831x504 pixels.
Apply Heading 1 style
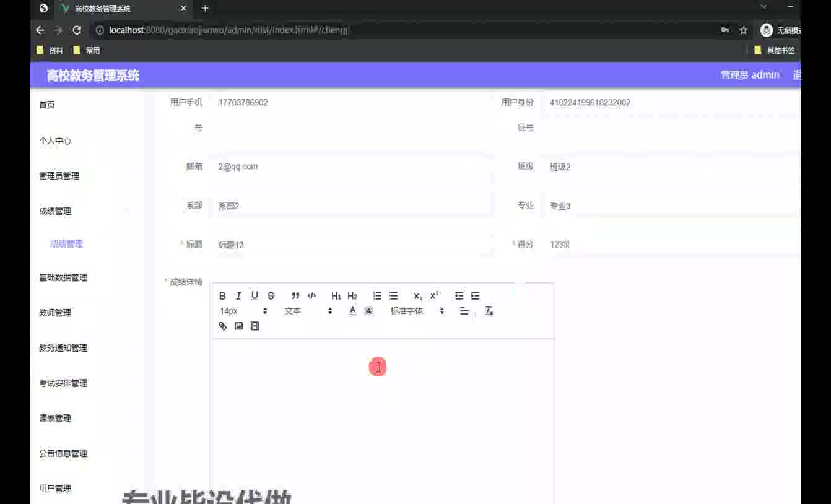coord(336,296)
